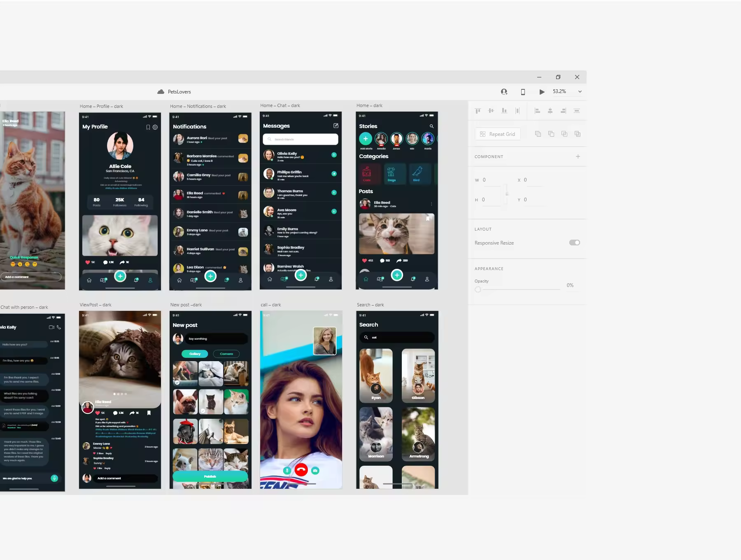This screenshot has height=560, width=741.
Task: Align selected objects to right
Action: (x=563, y=111)
